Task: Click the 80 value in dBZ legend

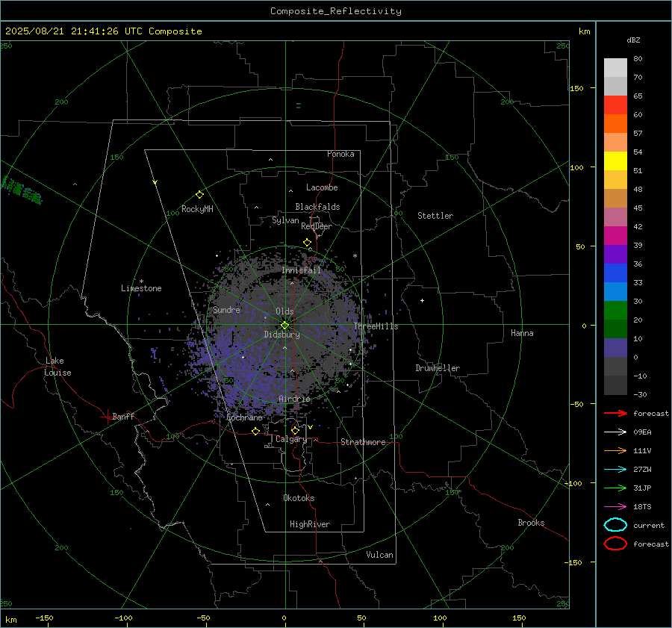Action: point(638,59)
